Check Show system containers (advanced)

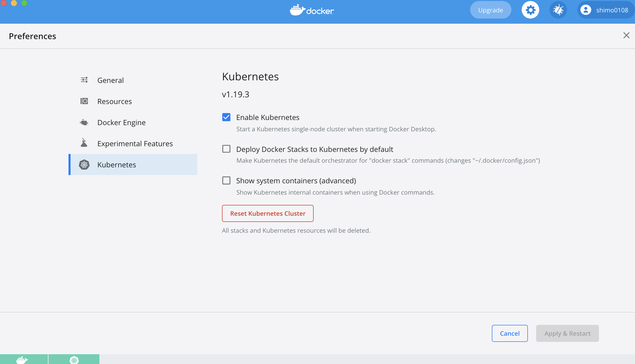tap(226, 180)
